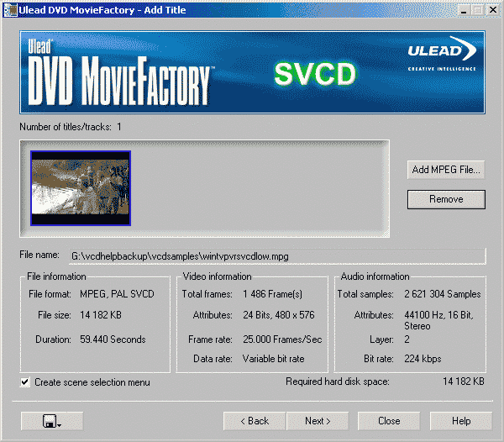The width and height of the screenshot is (504, 442).
Task: Minimize the Add Title window
Action: click(x=464, y=10)
